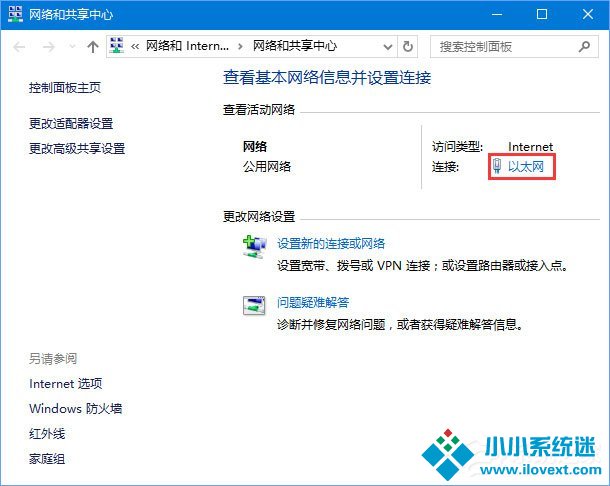Click the new connection setup icon
This screenshot has width=610, height=486.
click(x=254, y=246)
